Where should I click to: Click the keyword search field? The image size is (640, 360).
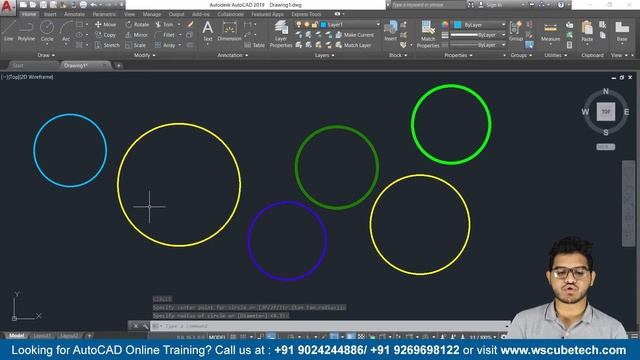[x=428, y=5]
